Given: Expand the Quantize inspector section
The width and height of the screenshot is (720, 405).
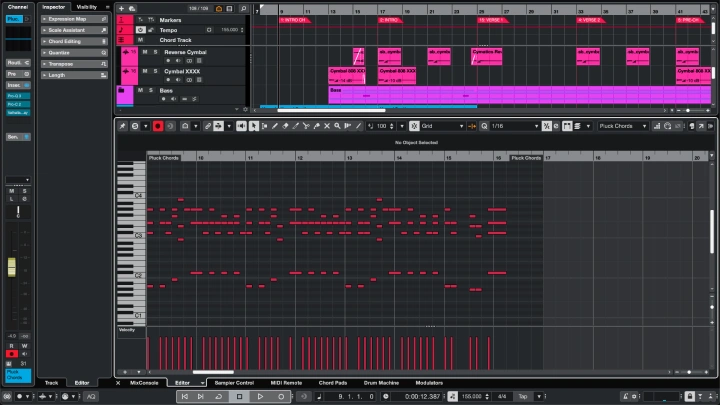Looking at the screenshot, I should (74, 53).
